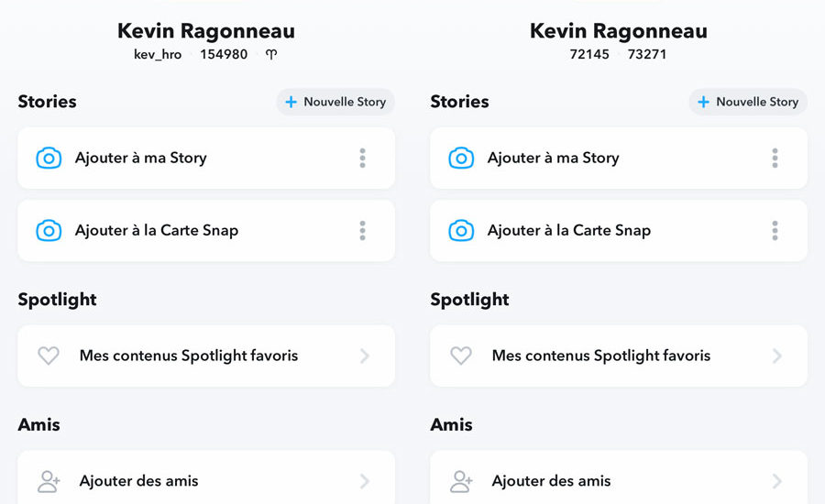Tap camera icon next to right Ajouter à la Carte Snap

(x=461, y=230)
